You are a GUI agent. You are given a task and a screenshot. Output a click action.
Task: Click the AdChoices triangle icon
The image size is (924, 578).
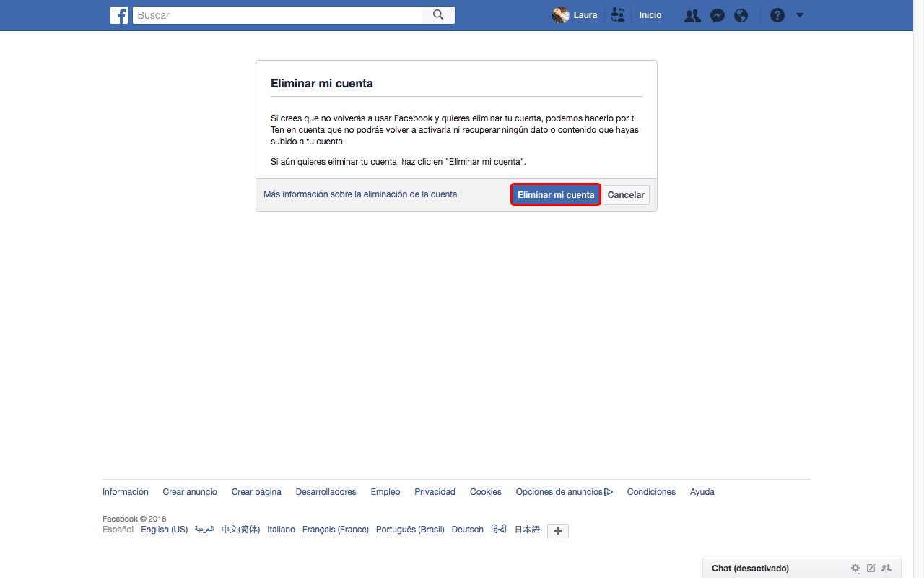pyautogui.click(x=609, y=492)
